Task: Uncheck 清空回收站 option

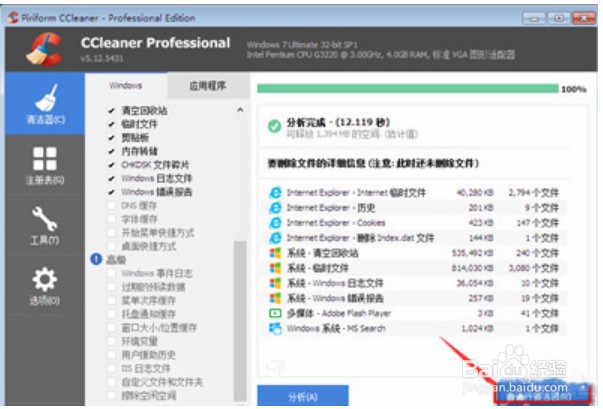Action: 111,111
